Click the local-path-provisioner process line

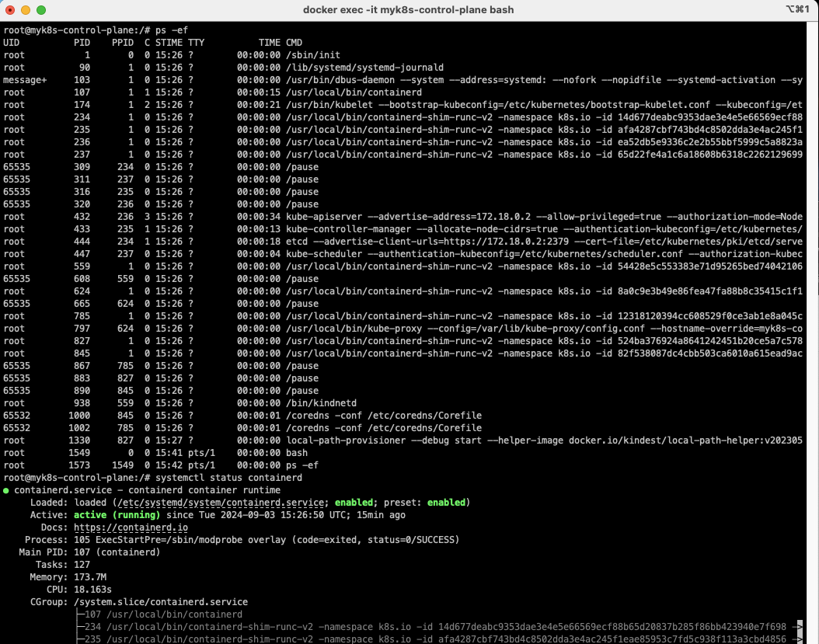403,440
